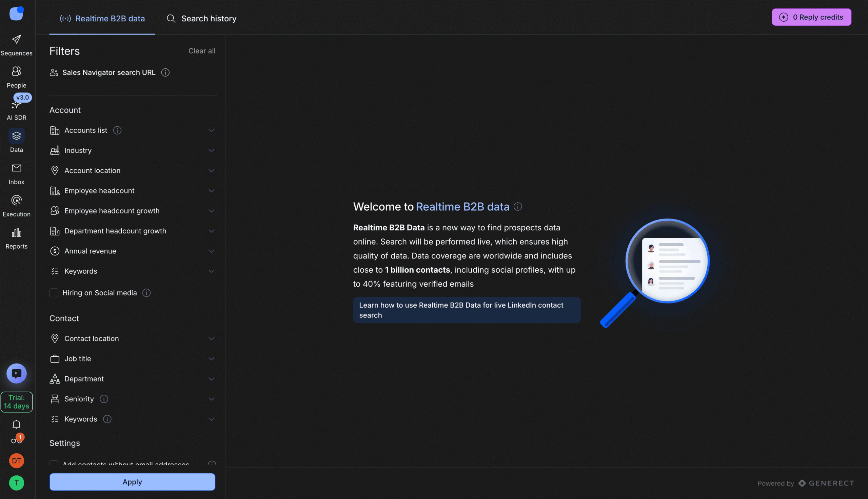Show info for Hiring on Social media
The height and width of the screenshot is (499, 868).
146,293
